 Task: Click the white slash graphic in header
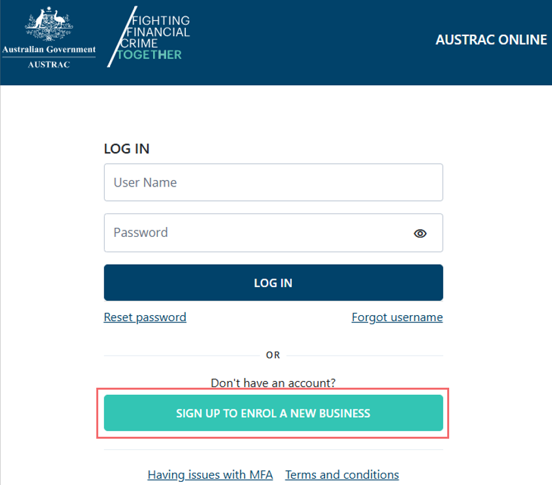click(x=122, y=37)
